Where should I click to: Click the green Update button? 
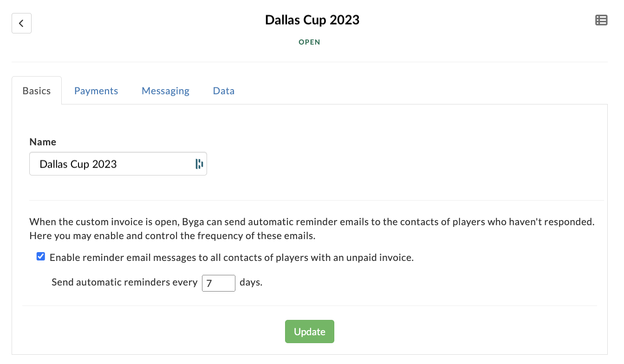tap(310, 331)
